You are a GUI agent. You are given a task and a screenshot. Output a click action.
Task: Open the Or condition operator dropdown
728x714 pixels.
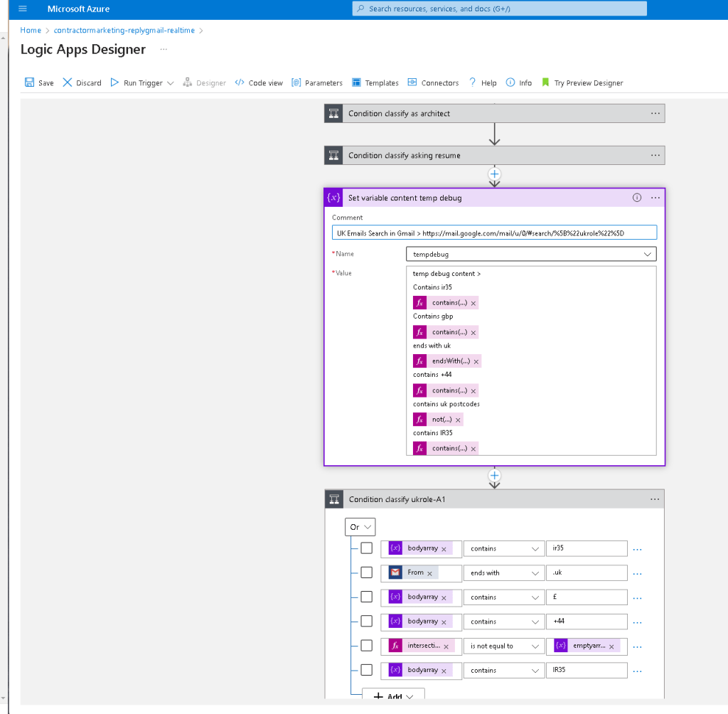[360, 527]
